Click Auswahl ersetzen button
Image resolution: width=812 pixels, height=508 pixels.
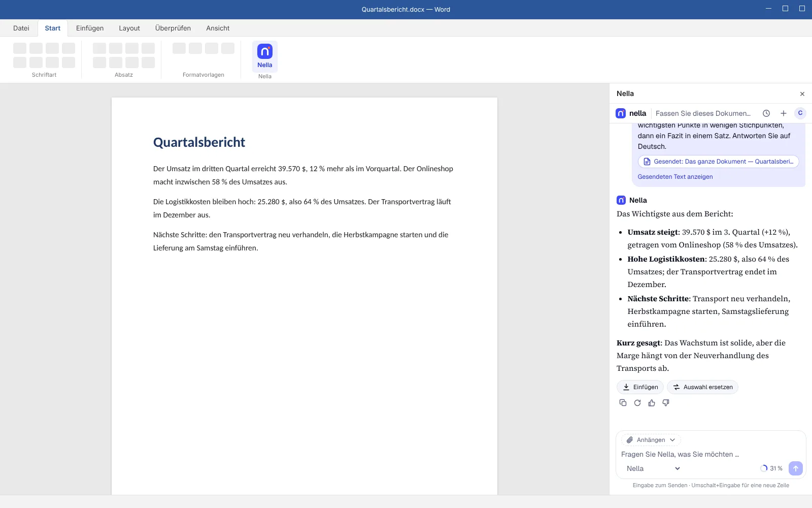click(x=702, y=387)
